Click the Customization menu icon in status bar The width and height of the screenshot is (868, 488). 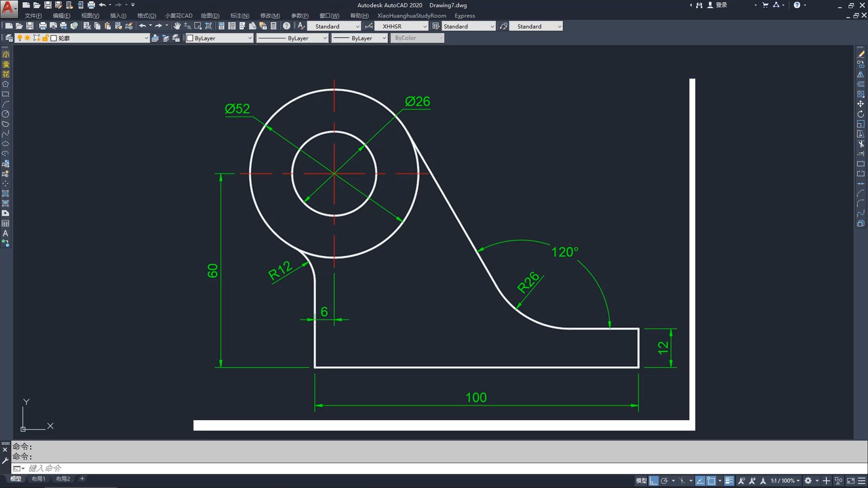click(x=862, y=481)
